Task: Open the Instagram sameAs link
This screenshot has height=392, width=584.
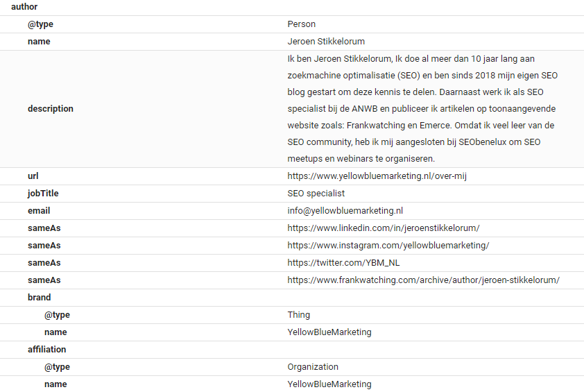Action: [x=388, y=246]
